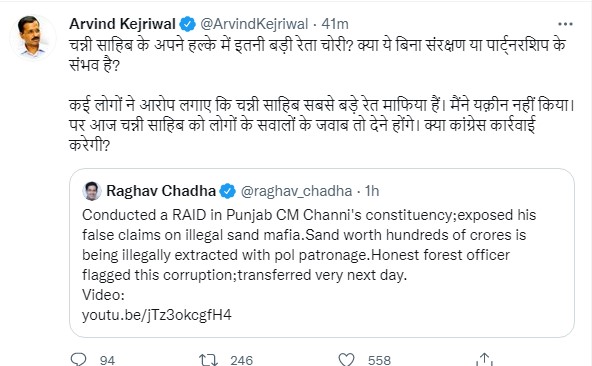
Task: Click the 1h quoted tweet timestamp
Action: pyautogui.click(x=372, y=191)
